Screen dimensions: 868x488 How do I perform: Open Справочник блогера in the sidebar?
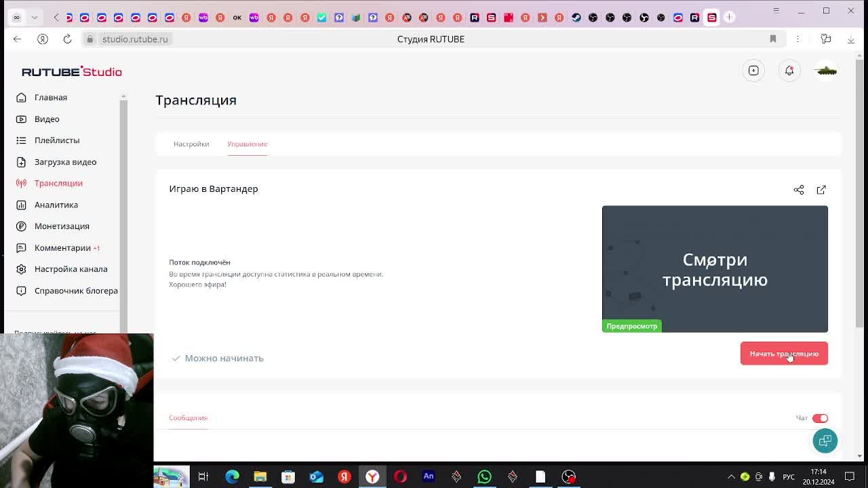76,291
